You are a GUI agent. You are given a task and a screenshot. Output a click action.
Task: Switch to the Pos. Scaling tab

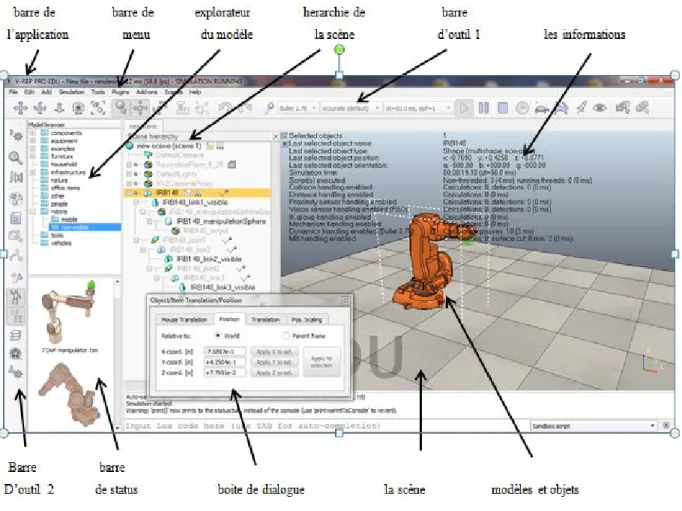click(x=307, y=320)
